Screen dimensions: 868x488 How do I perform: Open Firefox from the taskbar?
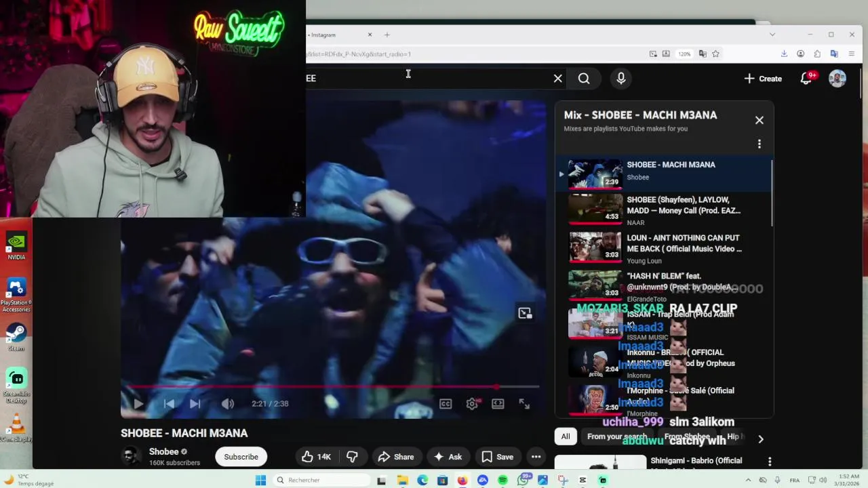(462, 481)
